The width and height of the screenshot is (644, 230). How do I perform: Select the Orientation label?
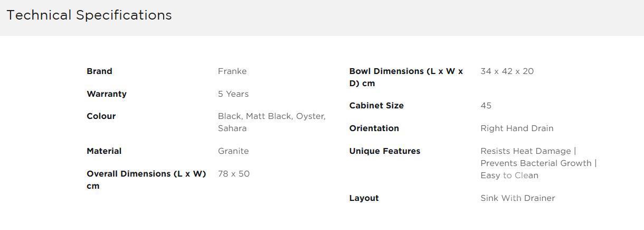click(x=374, y=128)
